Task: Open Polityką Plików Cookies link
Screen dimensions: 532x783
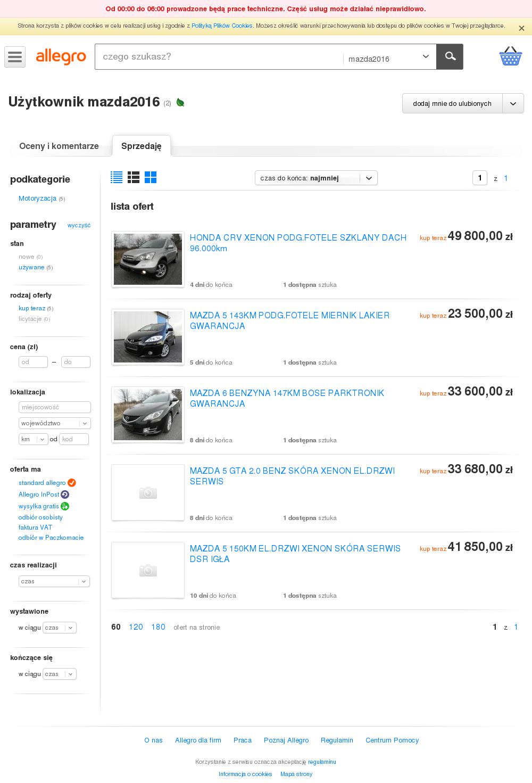Action: pyautogui.click(x=222, y=26)
